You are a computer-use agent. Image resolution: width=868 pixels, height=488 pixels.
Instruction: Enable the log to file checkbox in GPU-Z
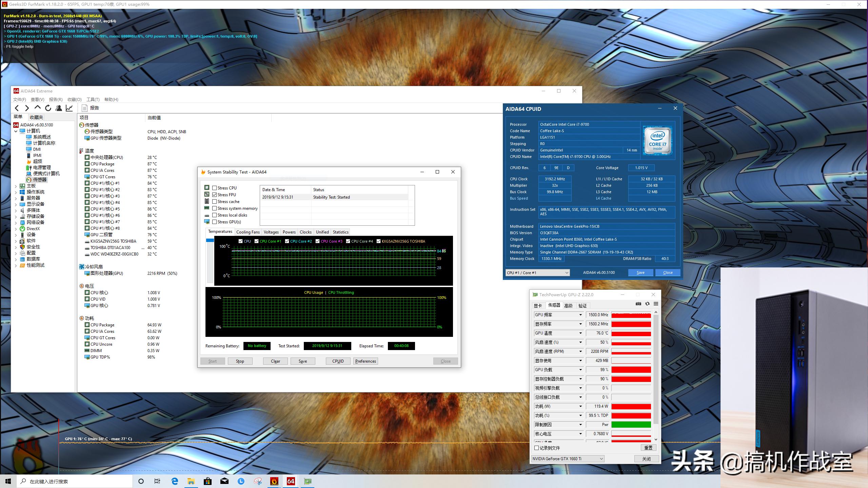(x=536, y=448)
